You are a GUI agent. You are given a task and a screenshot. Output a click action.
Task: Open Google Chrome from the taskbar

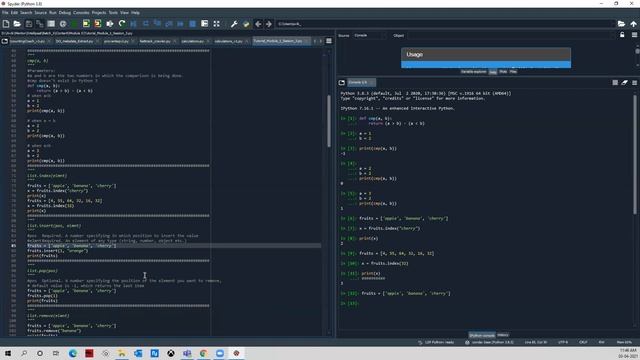pos(203,353)
